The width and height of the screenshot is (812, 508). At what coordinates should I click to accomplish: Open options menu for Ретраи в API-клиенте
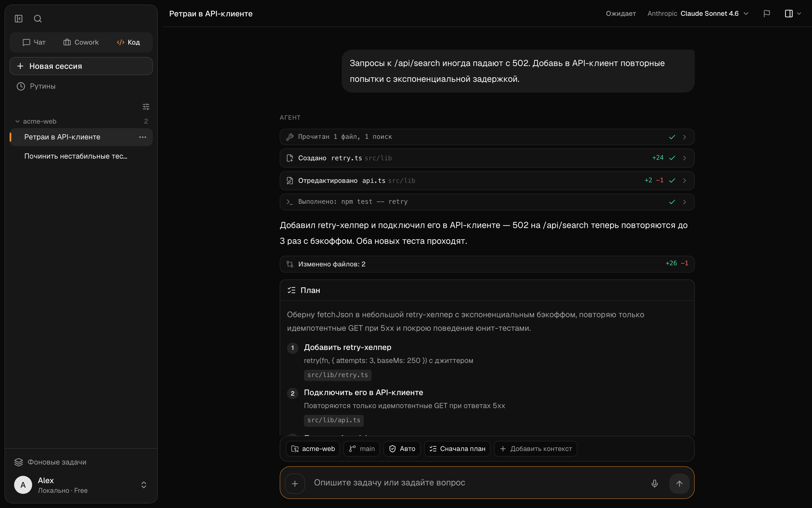(x=143, y=137)
